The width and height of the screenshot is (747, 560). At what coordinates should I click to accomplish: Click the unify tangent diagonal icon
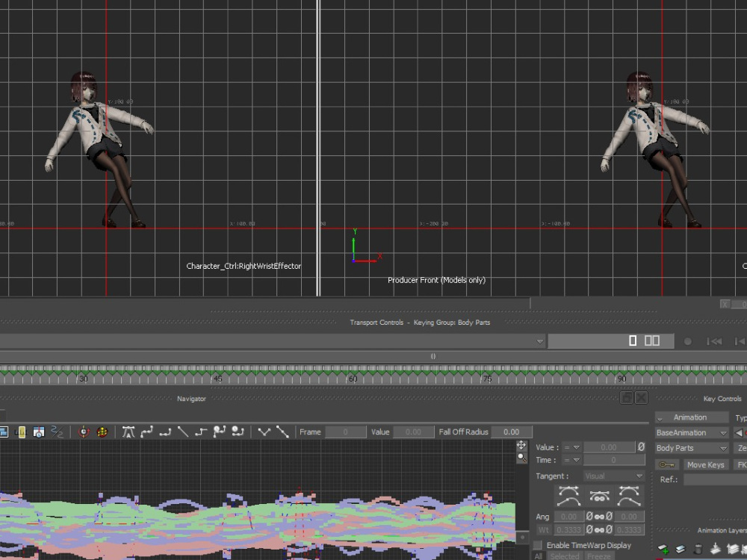282,432
